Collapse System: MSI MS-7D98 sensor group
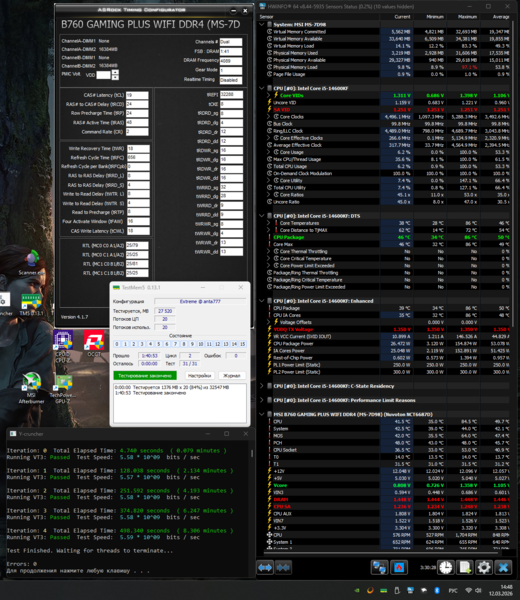This screenshot has width=520, height=600. 262,24
